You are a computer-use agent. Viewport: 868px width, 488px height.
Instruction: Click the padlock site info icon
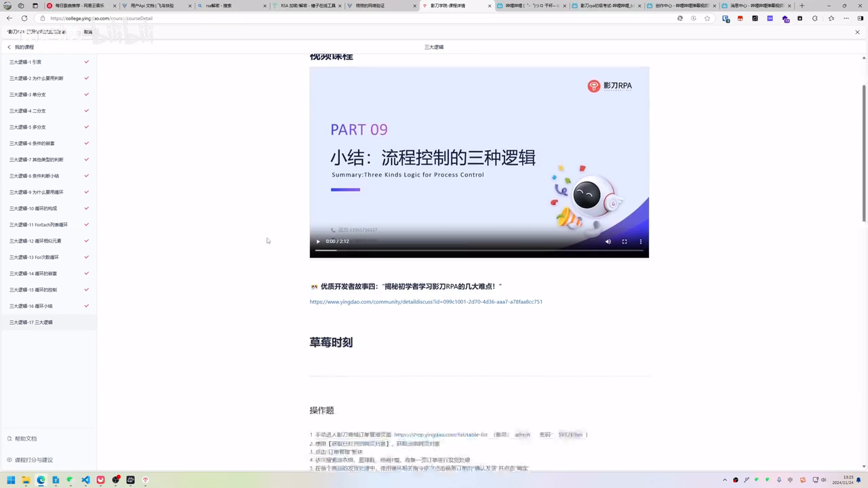click(x=43, y=18)
